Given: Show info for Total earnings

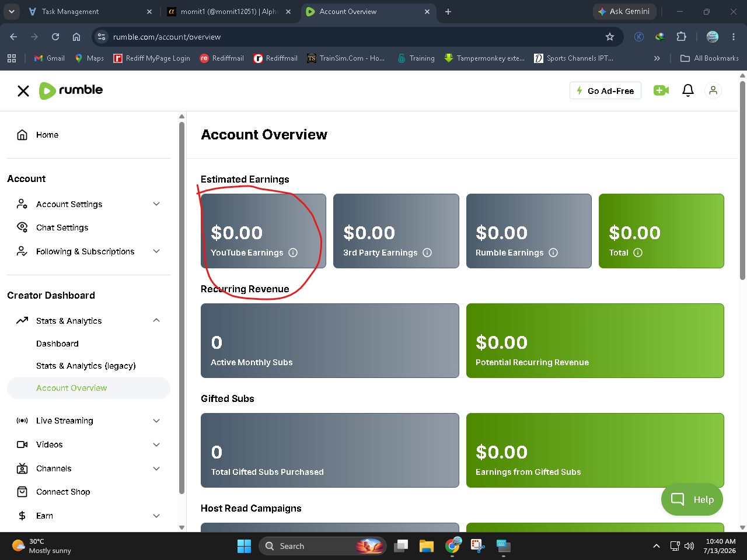Looking at the screenshot, I should click(638, 253).
